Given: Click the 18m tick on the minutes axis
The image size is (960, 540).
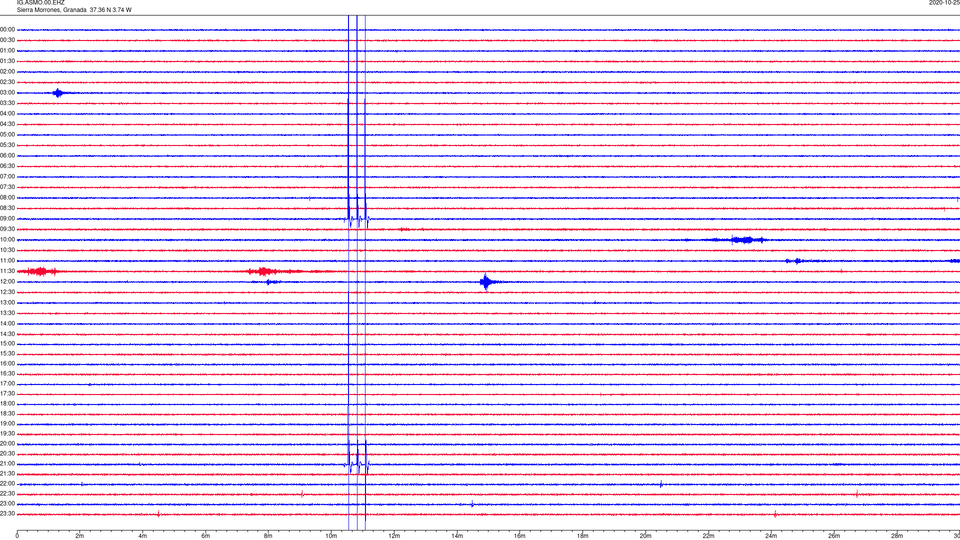Looking at the screenshot, I should pos(583,536).
